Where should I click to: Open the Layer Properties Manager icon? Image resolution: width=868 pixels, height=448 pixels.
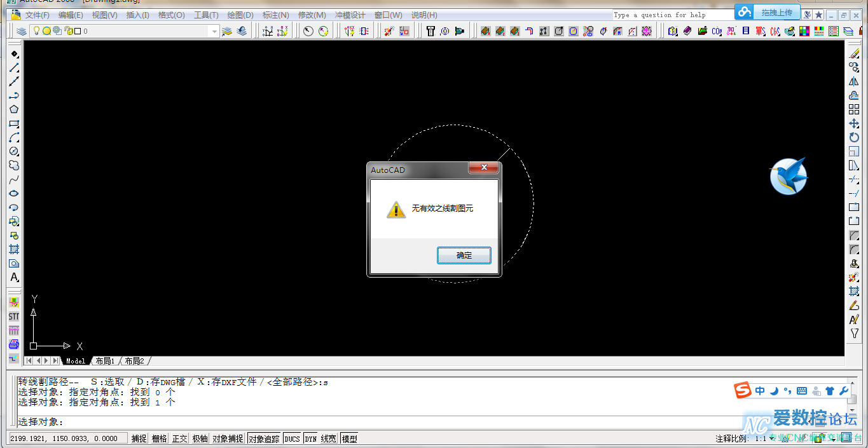(x=21, y=31)
